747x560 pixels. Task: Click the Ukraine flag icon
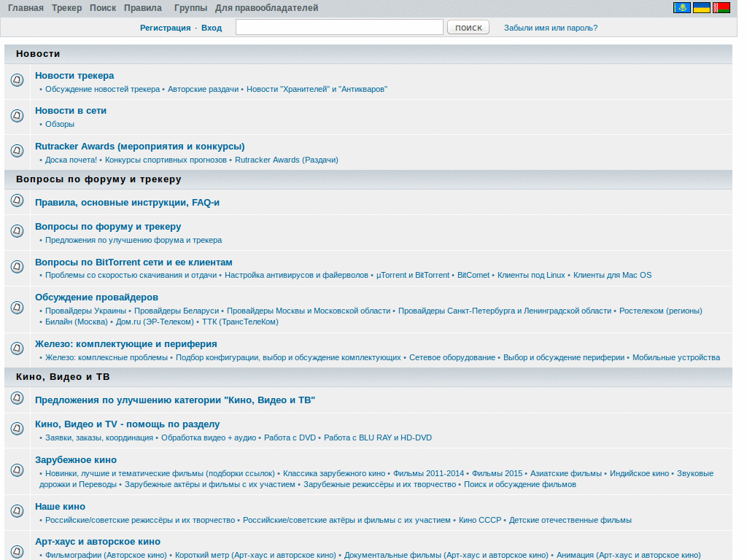(x=701, y=7)
